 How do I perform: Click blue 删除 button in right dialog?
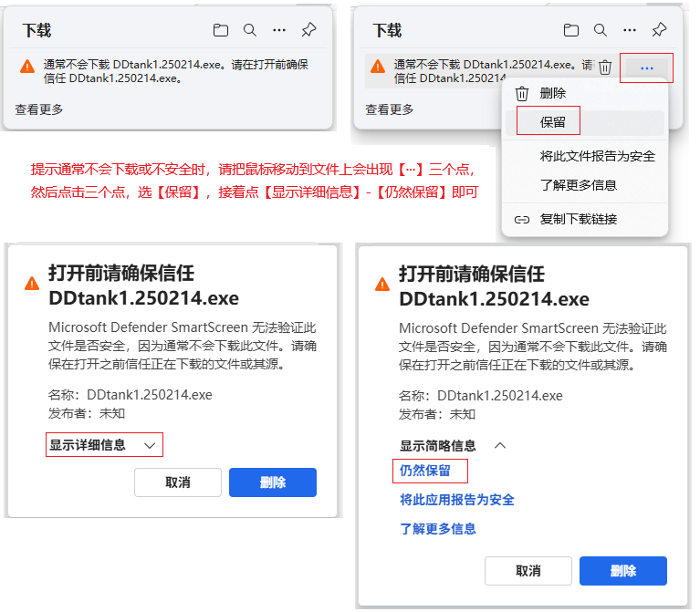coord(623,571)
